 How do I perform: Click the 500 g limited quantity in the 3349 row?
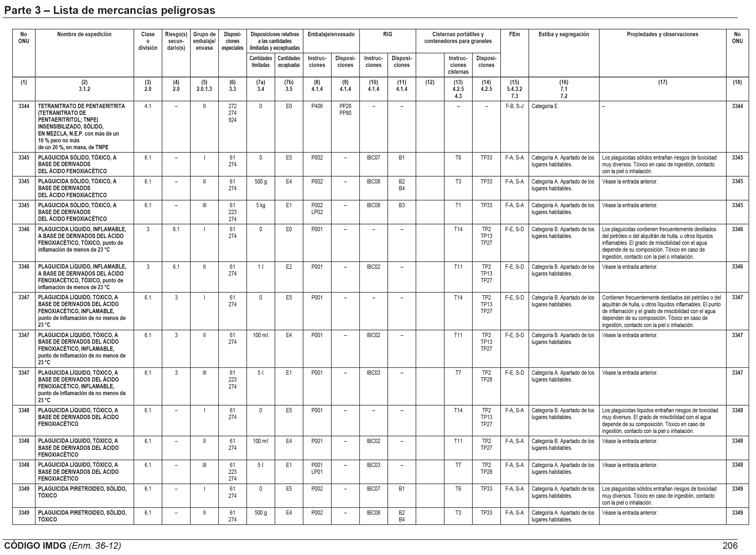[x=260, y=513]
